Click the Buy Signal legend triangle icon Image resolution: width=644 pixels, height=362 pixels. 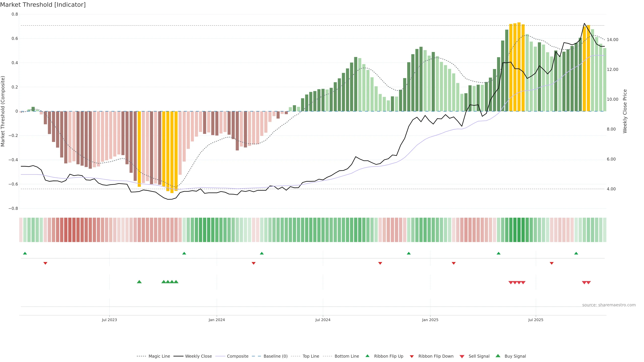click(498, 356)
